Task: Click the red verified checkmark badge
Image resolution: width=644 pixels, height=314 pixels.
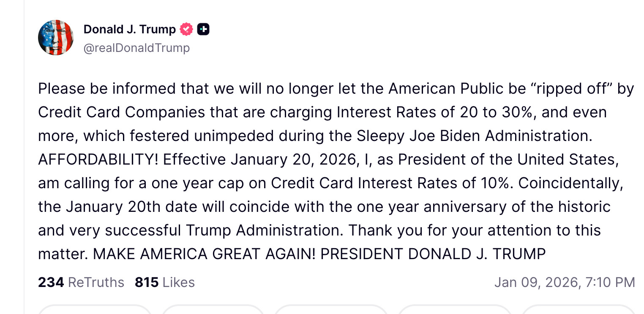Action: pyautogui.click(x=186, y=30)
